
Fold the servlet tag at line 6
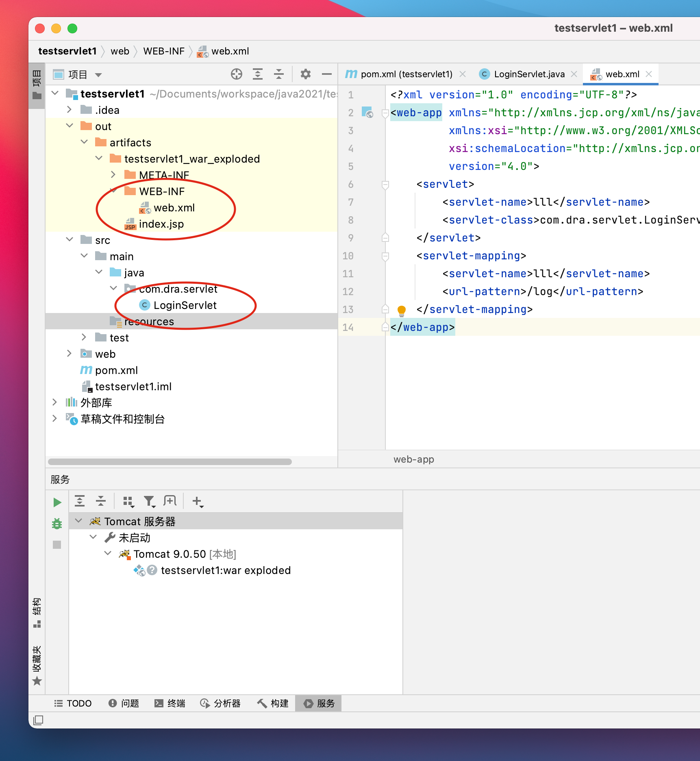[x=385, y=185]
